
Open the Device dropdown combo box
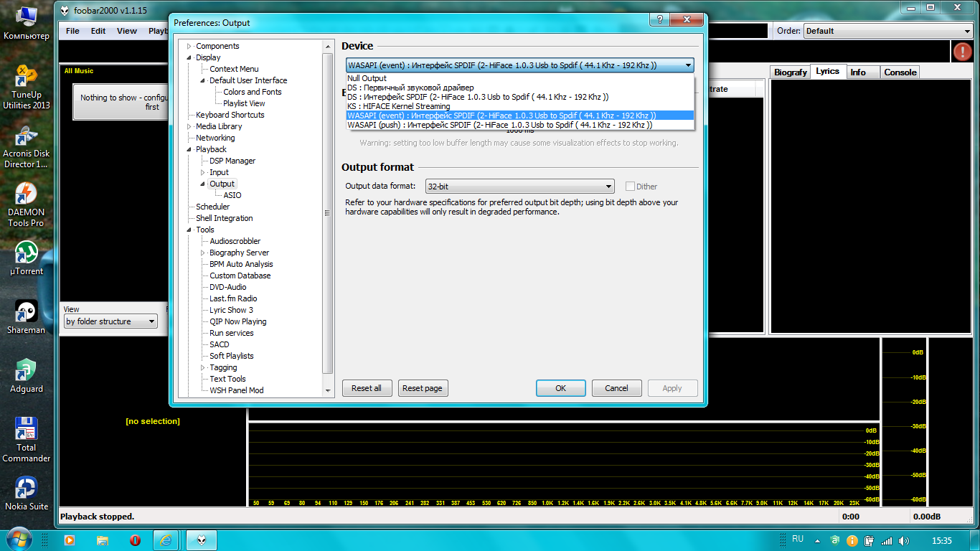520,65
